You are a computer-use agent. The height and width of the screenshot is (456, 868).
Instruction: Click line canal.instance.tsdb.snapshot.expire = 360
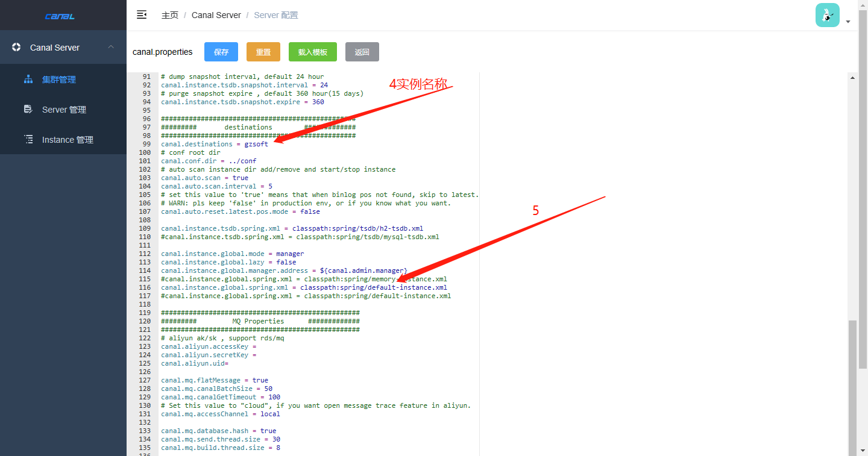click(x=242, y=102)
